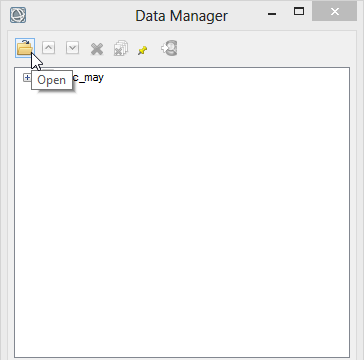Screen dimensions: 364x360
Task: Expand the c_may tree node
Action: point(27,78)
